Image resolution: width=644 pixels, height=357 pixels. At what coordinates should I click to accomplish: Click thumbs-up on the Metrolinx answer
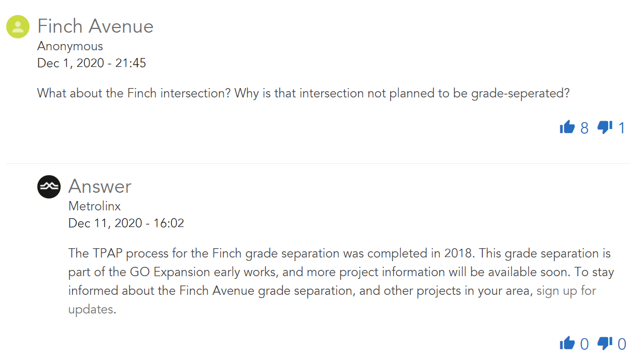[x=567, y=343]
